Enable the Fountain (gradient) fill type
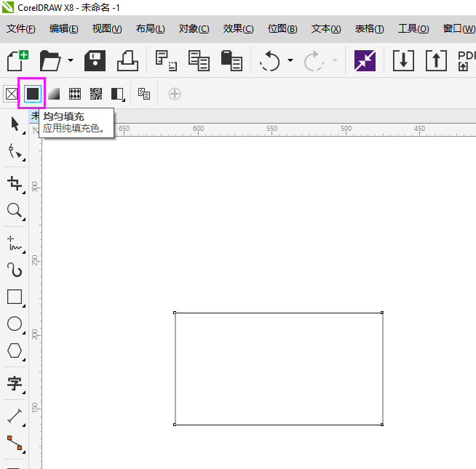The width and height of the screenshot is (476, 469). (54, 94)
